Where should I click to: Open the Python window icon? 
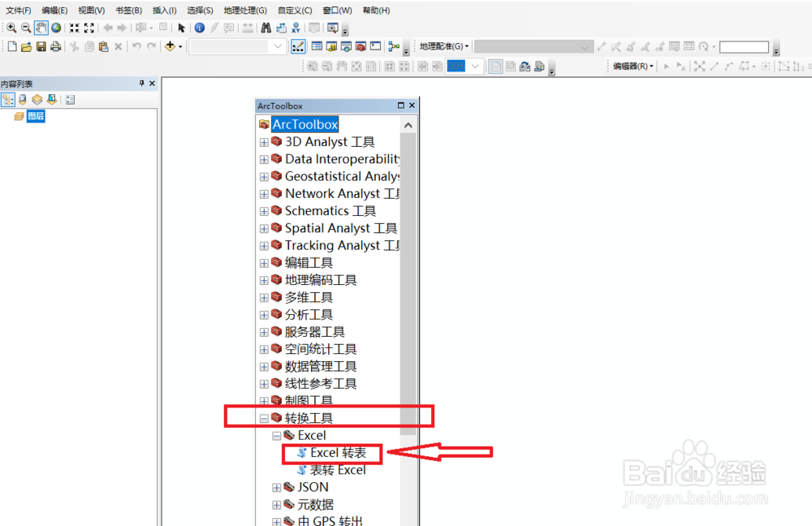coord(375,46)
